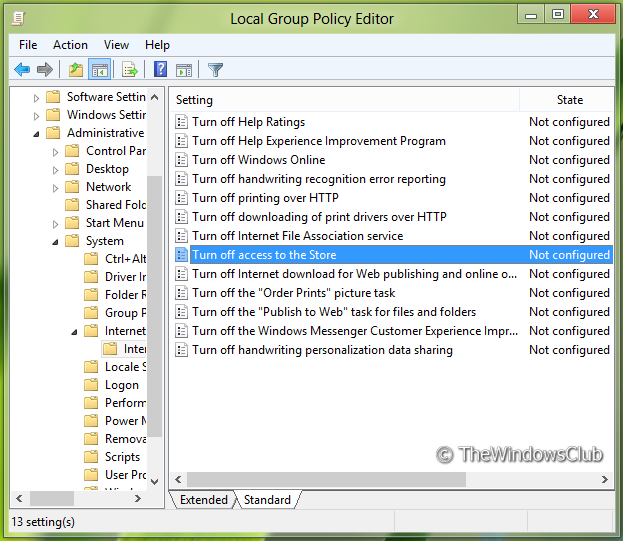Click policy icon beside Turn off Help Ratings
Viewport: 623px width, 541px height.
tap(182, 122)
